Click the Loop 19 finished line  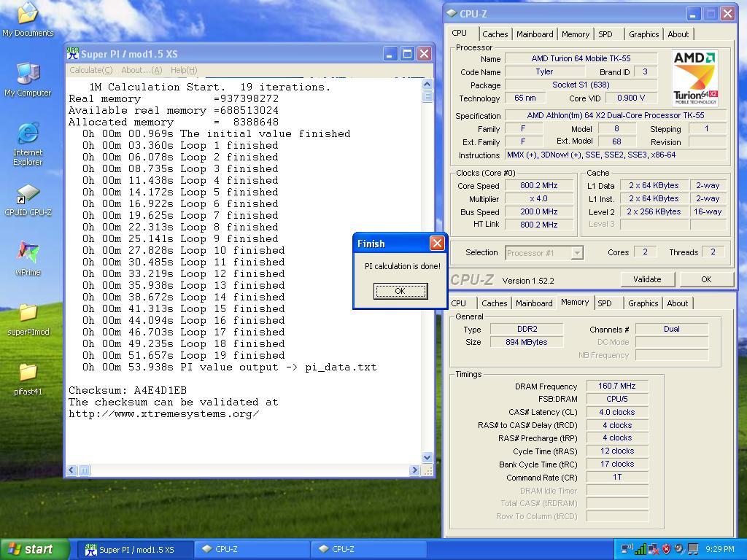point(183,355)
